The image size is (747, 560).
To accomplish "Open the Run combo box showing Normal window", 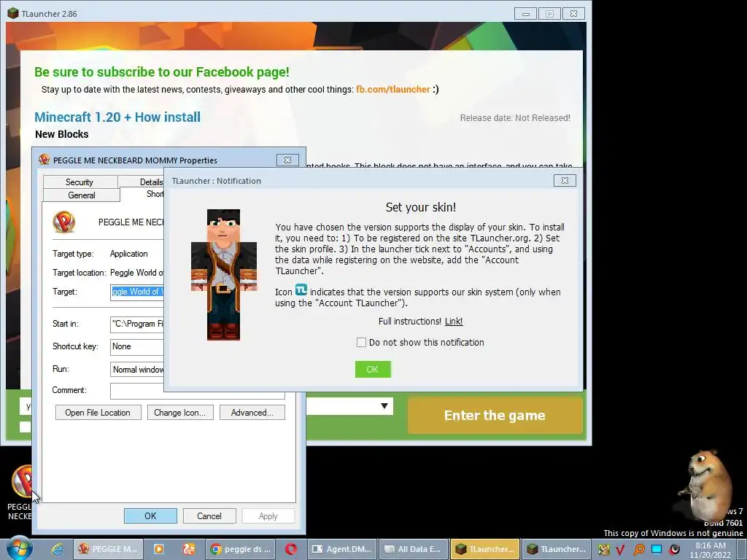I will click(x=137, y=370).
